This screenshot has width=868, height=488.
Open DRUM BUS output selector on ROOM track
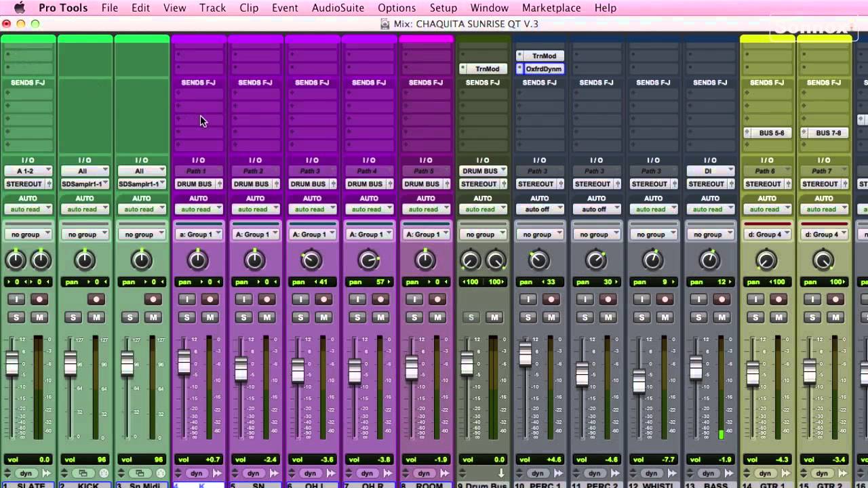[426, 184]
